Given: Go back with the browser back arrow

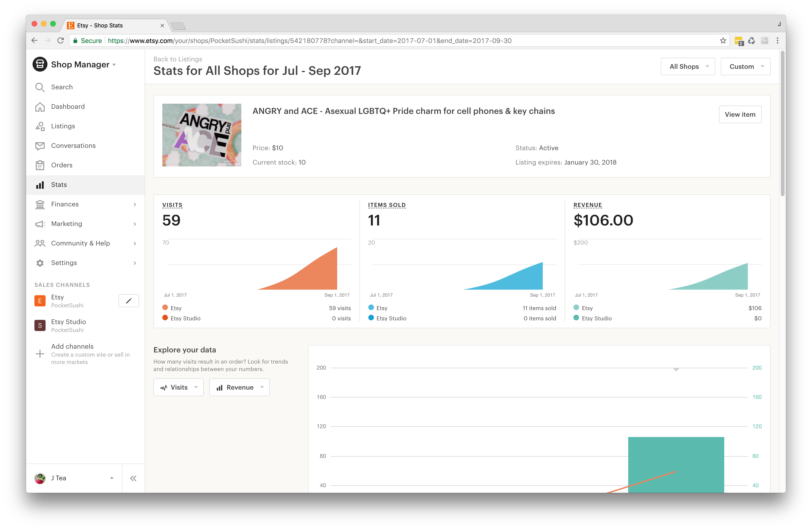Looking at the screenshot, I should coord(34,41).
